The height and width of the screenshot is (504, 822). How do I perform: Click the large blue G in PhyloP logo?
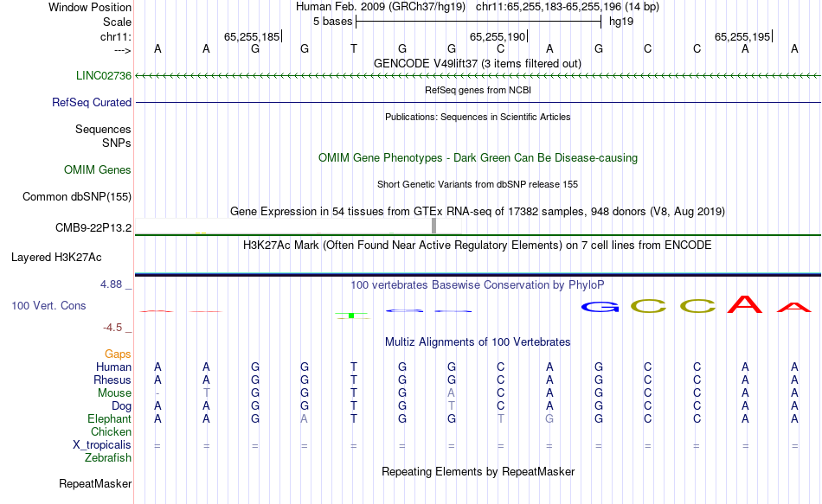pos(600,307)
